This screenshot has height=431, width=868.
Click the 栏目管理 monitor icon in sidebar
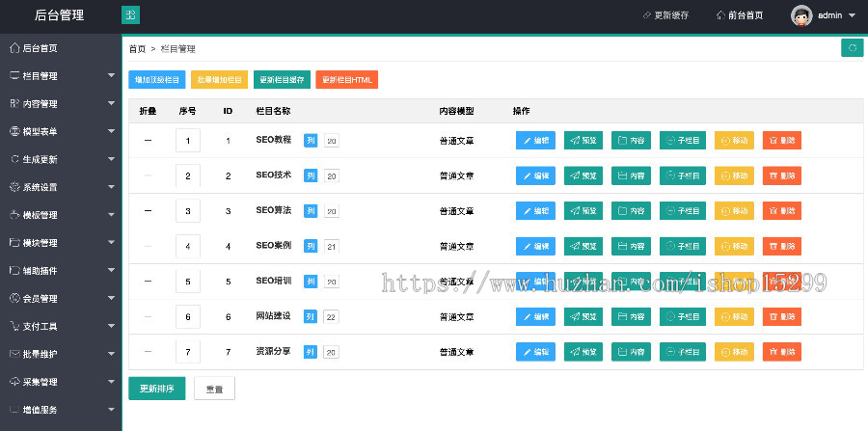tap(14, 76)
